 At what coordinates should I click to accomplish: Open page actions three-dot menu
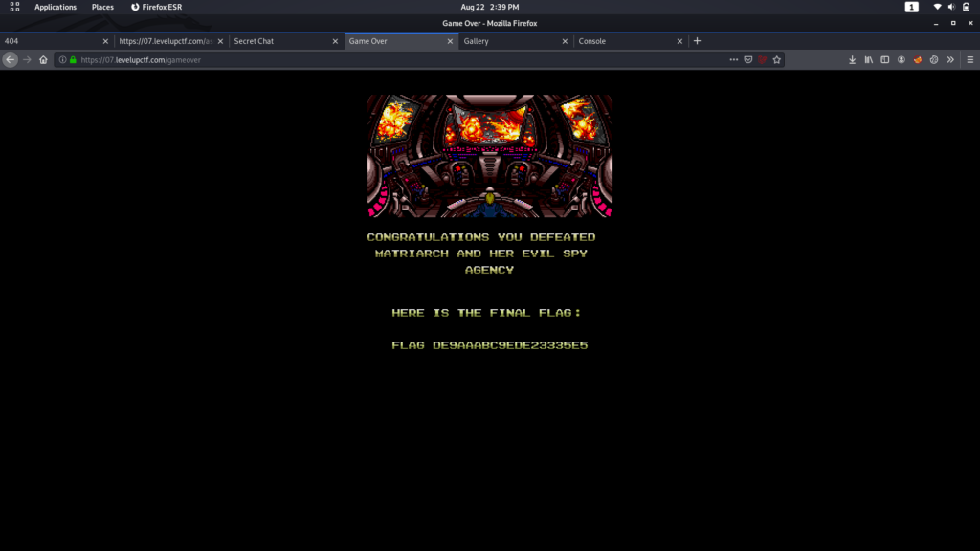point(734,60)
